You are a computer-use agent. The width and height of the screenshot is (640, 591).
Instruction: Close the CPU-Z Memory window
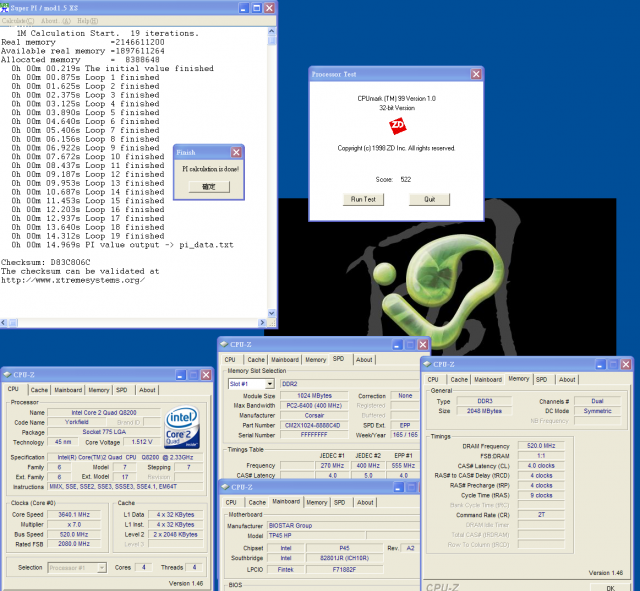point(626,364)
